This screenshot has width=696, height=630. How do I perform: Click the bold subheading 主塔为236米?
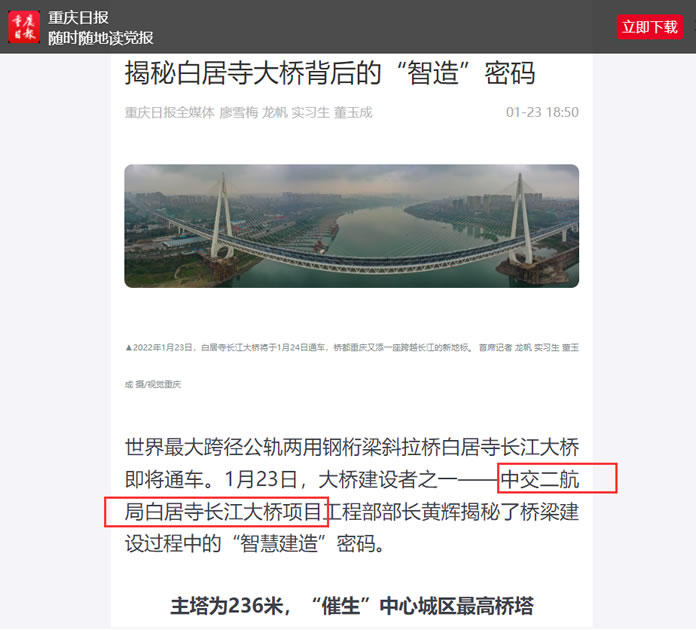click(x=227, y=606)
